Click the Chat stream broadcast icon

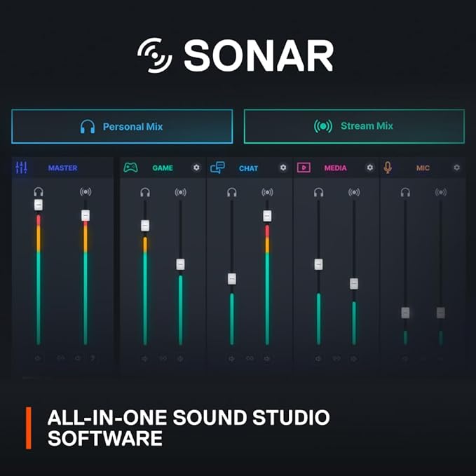267,192
